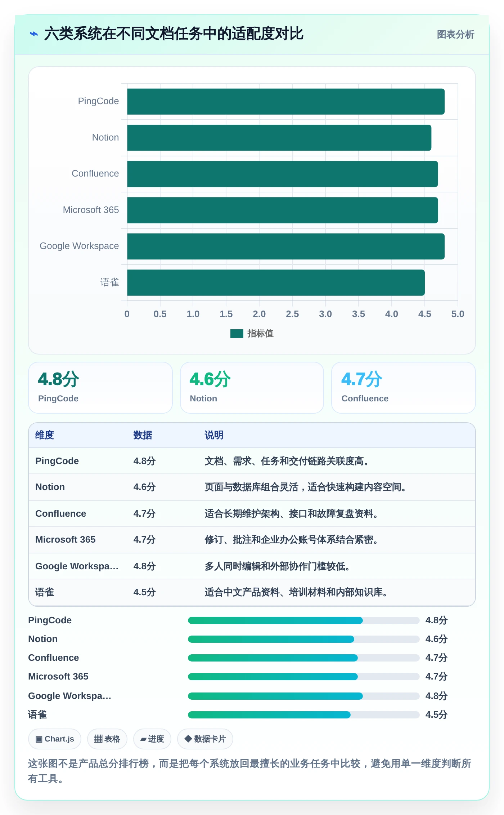
Task: Click the Confluence progress bar
Action: click(x=303, y=658)
